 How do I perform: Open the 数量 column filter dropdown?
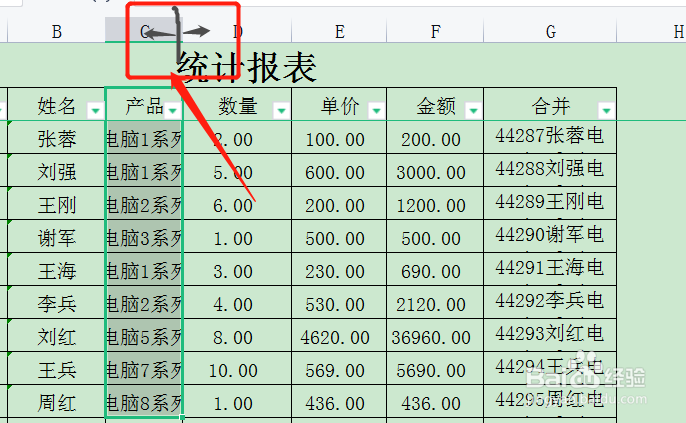[282, 111]
